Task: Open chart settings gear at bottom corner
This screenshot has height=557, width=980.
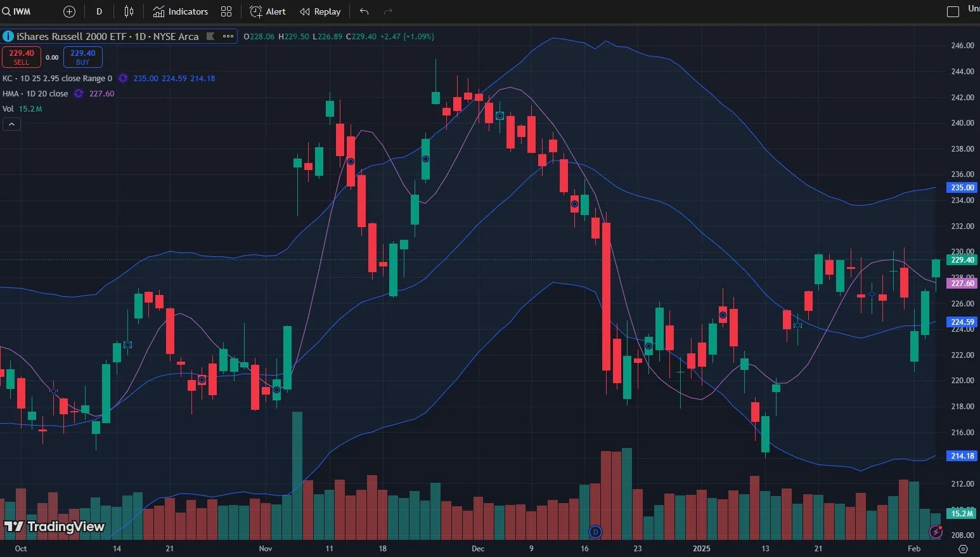Action: point(964,549)
